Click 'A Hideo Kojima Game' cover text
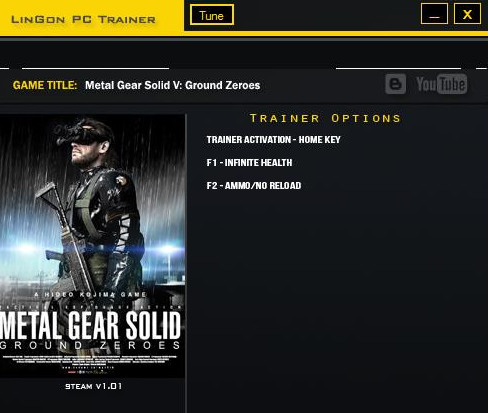 click(x=90, y=295)
